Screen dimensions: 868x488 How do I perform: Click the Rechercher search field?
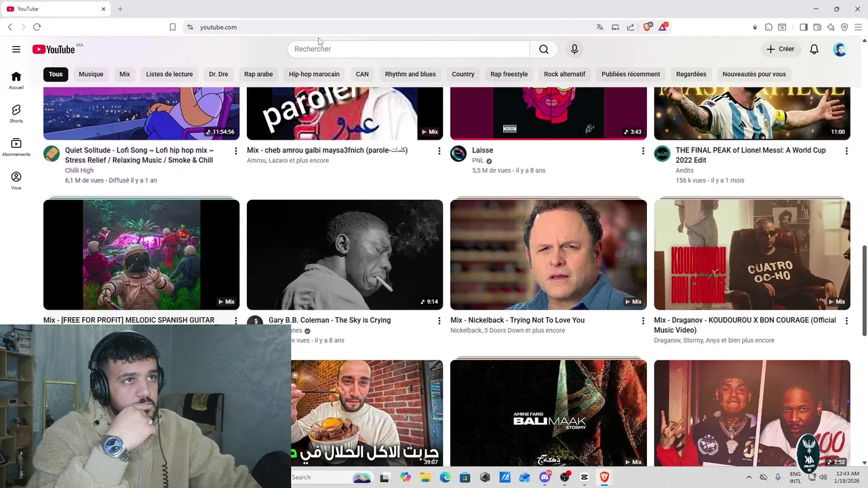point(408,49)
